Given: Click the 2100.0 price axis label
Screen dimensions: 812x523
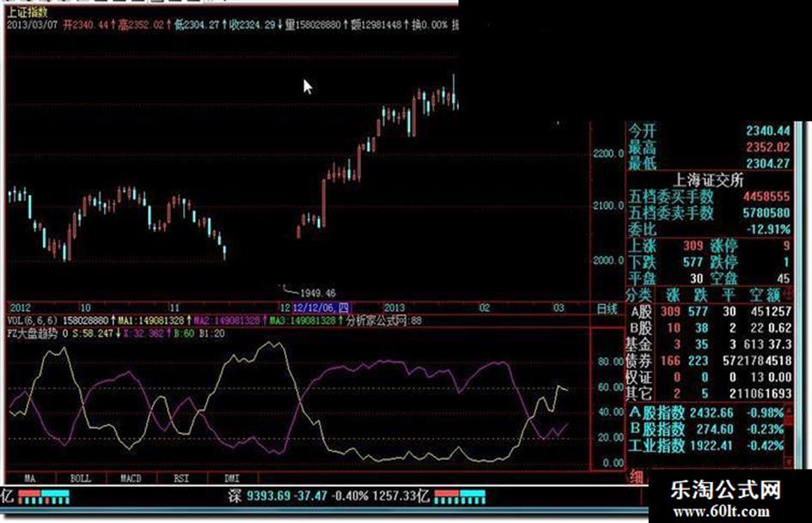Looking at the screenshot, I should pyautogui.click(x=608, y=206).
